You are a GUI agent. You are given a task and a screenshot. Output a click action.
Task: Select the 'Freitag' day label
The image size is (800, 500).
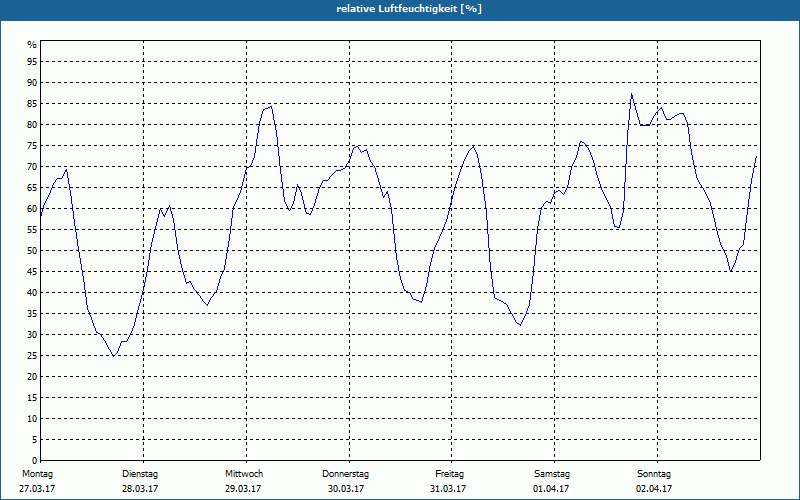click(449, 474)
